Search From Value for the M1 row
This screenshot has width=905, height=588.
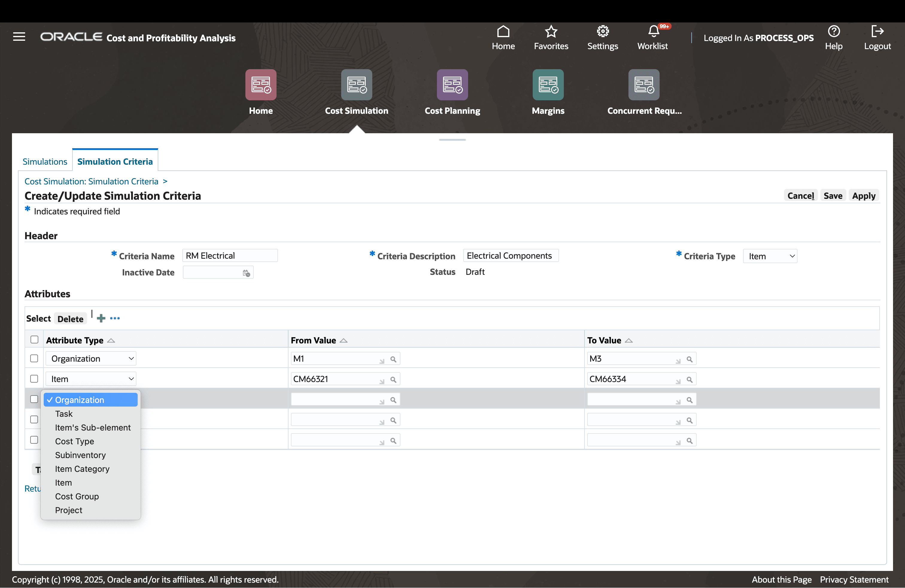[394, 358]
